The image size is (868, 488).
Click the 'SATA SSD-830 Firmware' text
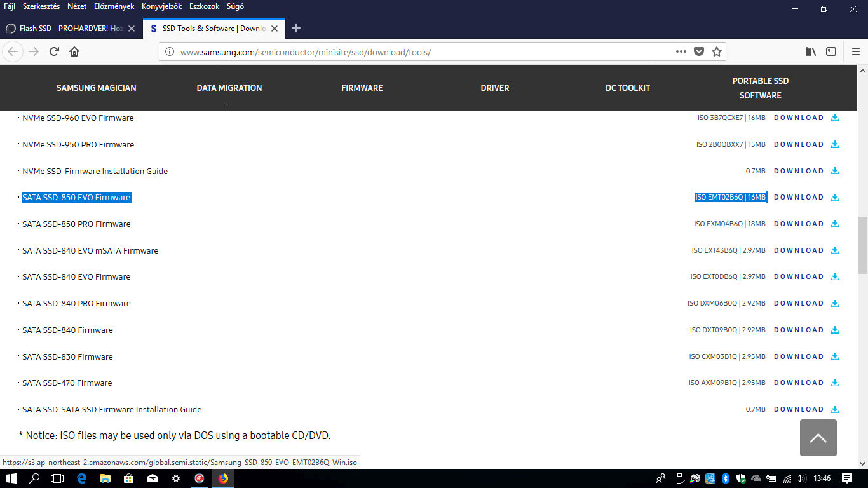[67, 356]
